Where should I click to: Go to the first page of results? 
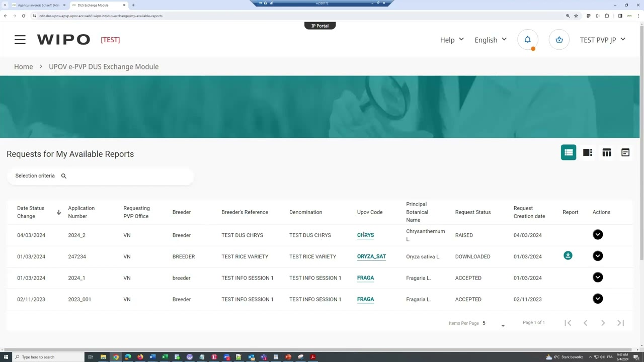(x=568, y=323)
